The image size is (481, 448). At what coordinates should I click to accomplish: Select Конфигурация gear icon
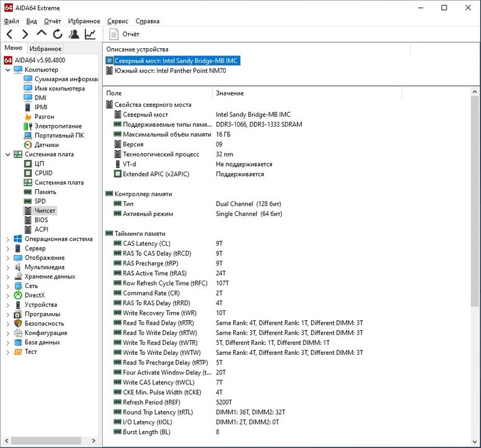pos(18,333)
